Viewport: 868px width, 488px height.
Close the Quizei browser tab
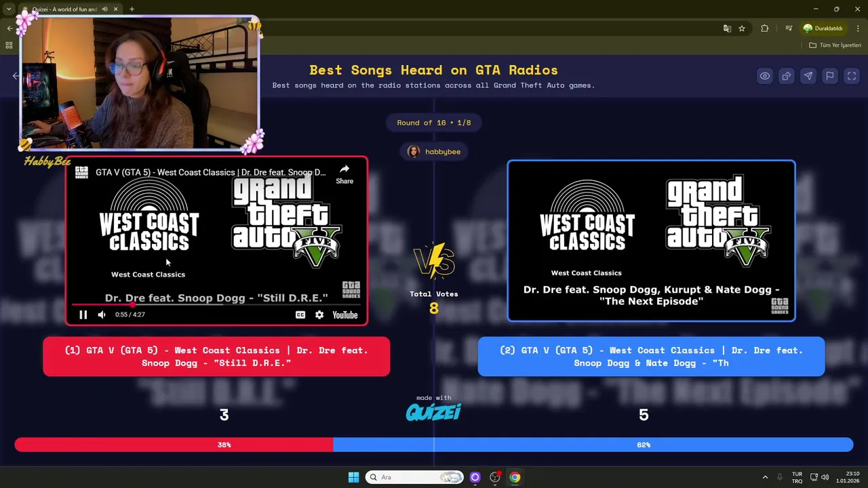point(115,9)
